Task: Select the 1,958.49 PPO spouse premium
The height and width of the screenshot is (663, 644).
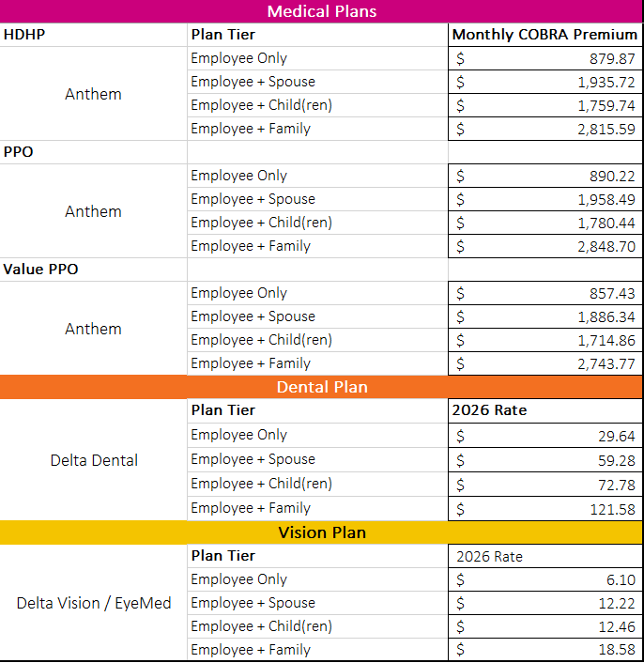Action: tap(544, 199)
